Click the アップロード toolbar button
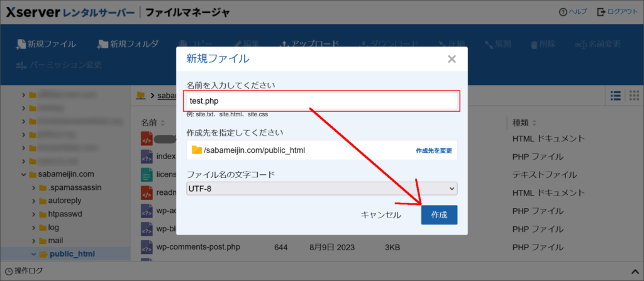This screenshot has height=281, width=644. (x=309, y=45)
